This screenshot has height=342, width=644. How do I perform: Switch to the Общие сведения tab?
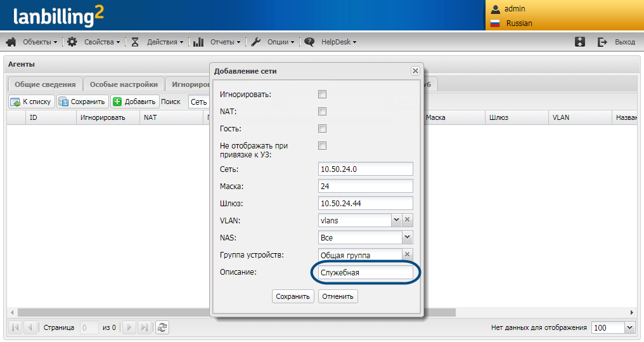[45, 84]
